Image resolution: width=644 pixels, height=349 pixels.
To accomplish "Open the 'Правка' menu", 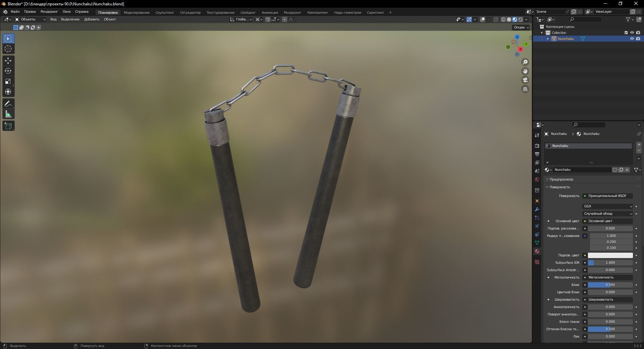I will click(x=30, y=12).
